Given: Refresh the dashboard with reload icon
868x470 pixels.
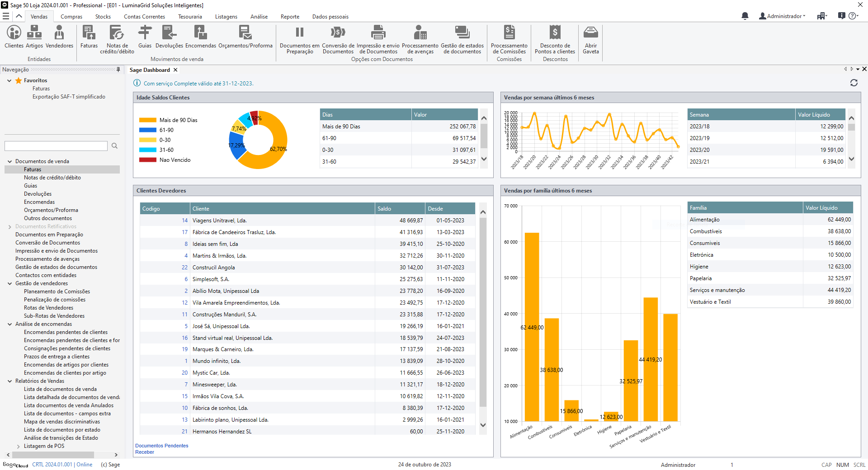Looking at the screenshot, I should [854, 83].
